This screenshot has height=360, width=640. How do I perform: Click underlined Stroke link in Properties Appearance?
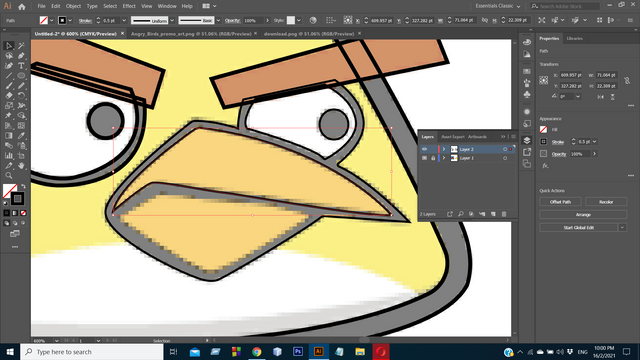pyautogui.click(x=558, y=142)
